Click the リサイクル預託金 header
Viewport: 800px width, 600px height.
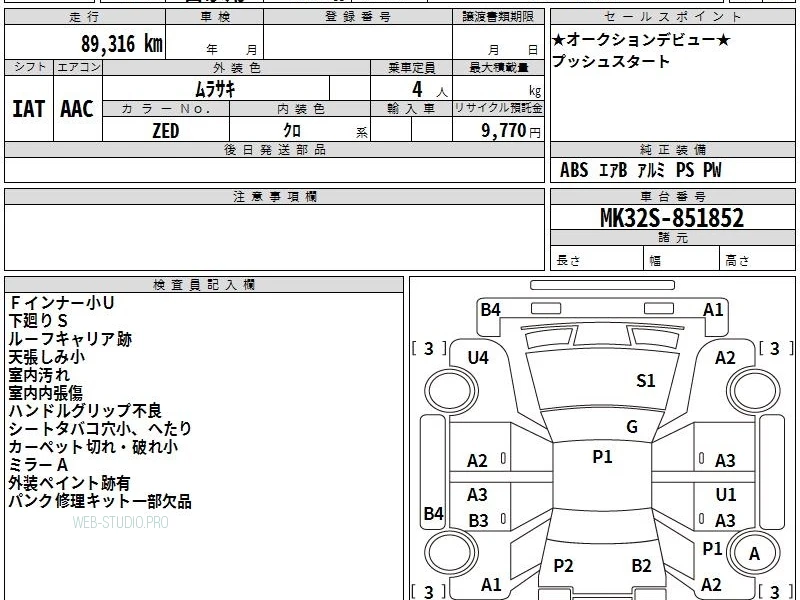(x=498, y=108)
